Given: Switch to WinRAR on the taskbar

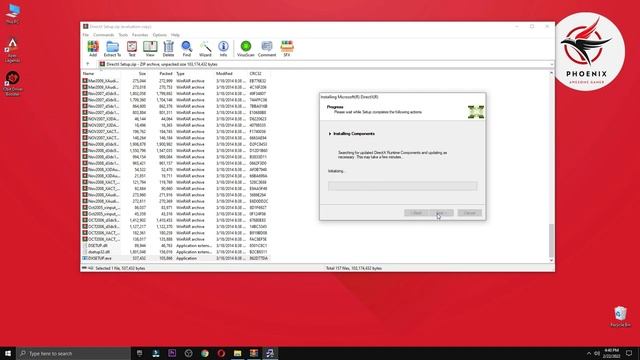Looking at the screenshot, I should (x=253, y=353).
